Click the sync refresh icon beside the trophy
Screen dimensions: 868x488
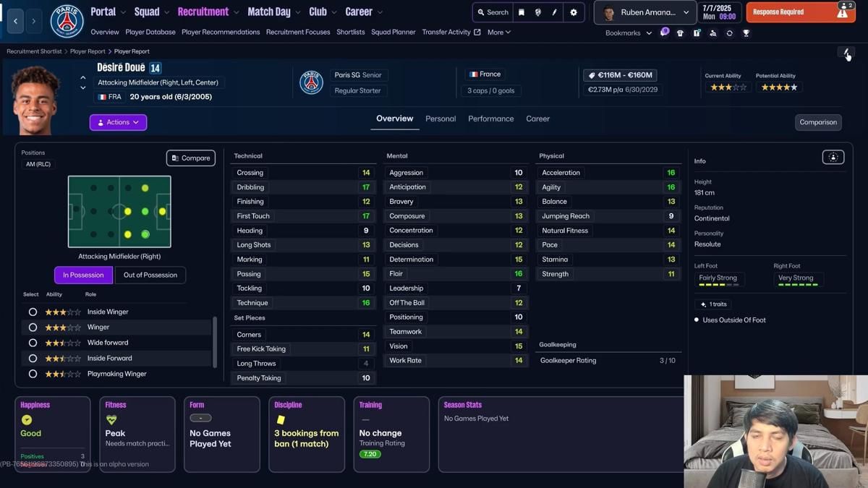(x=728, y=33)
